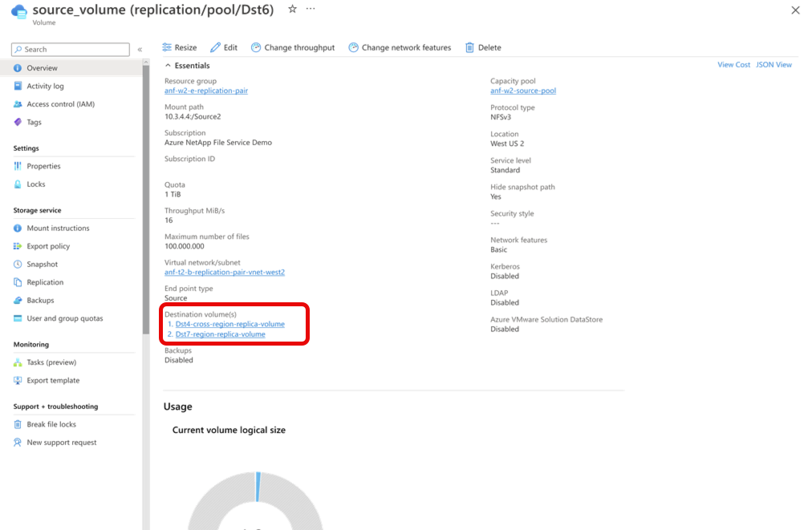Viewport: 812px width, 530px height.
Task: Click the Delete trash icon
Action: tap(469, 47)
